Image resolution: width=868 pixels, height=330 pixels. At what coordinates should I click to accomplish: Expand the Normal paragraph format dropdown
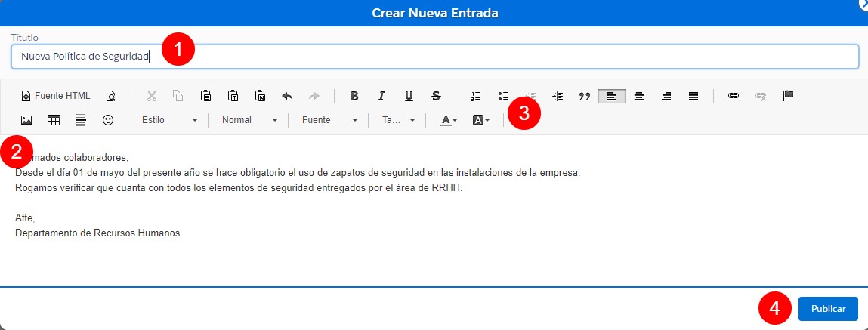tap(249, 120)
